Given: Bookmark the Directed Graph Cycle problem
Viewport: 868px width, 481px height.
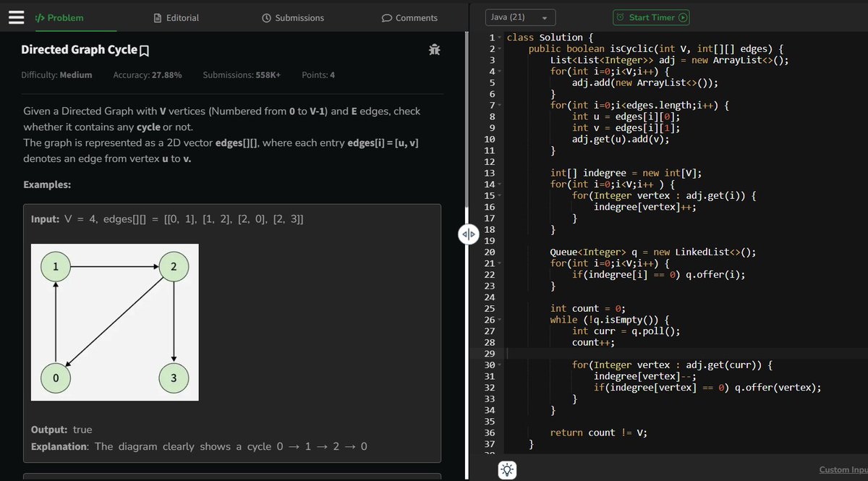Looking at the screenshot, I should coord(145,51).
